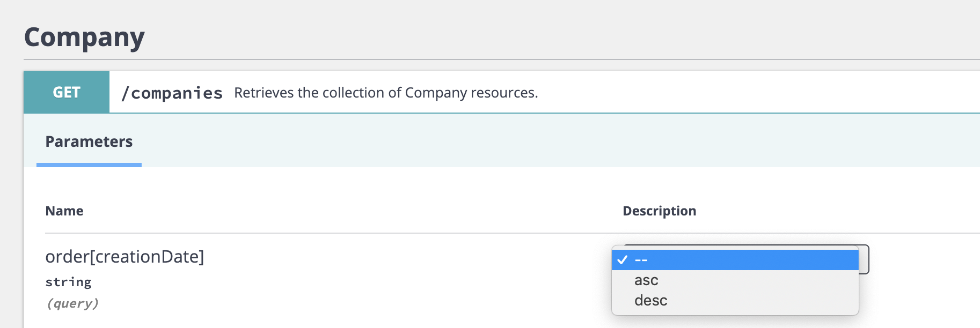This screenshot has width=980, height=328.
Task: Click the select box edge behind the dropdown
Action: click(x=865, y=259)
